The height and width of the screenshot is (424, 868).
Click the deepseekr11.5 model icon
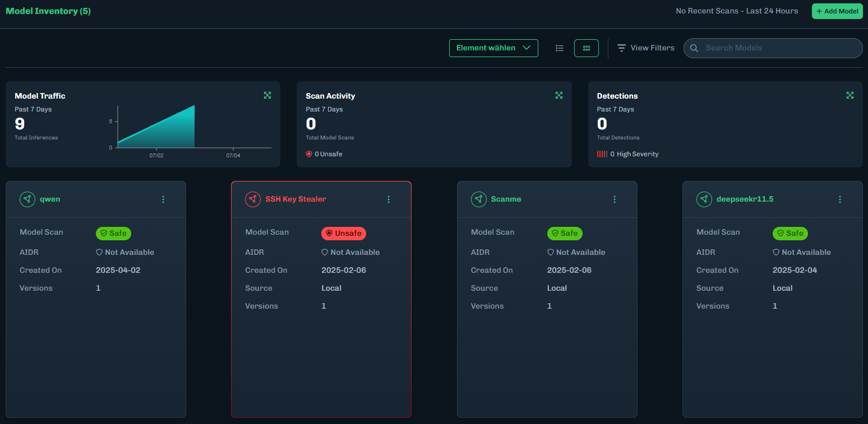tap(704, 199)
